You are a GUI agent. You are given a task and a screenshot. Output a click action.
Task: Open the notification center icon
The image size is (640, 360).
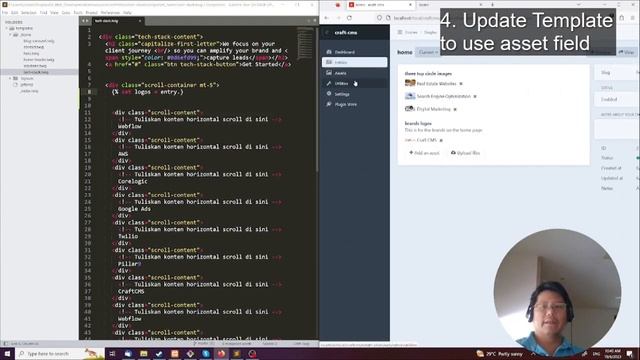pyautogui.click(x=629, y=353)
